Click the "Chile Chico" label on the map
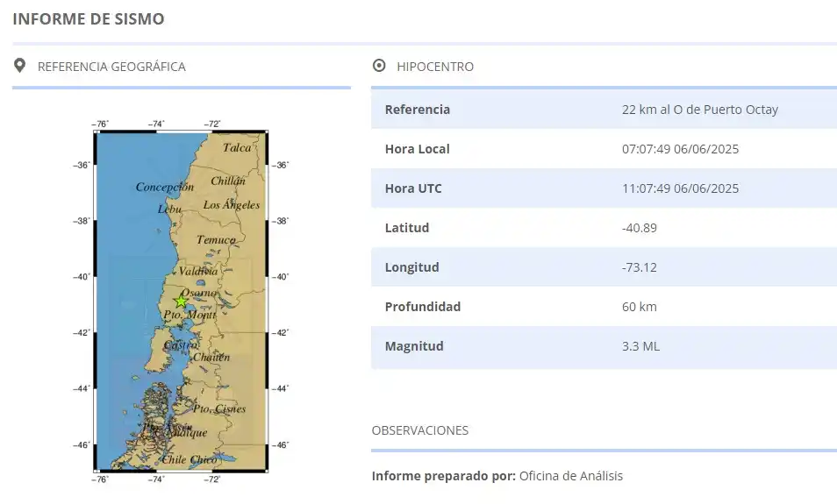837x504 pixels. (x=190, y=459)
